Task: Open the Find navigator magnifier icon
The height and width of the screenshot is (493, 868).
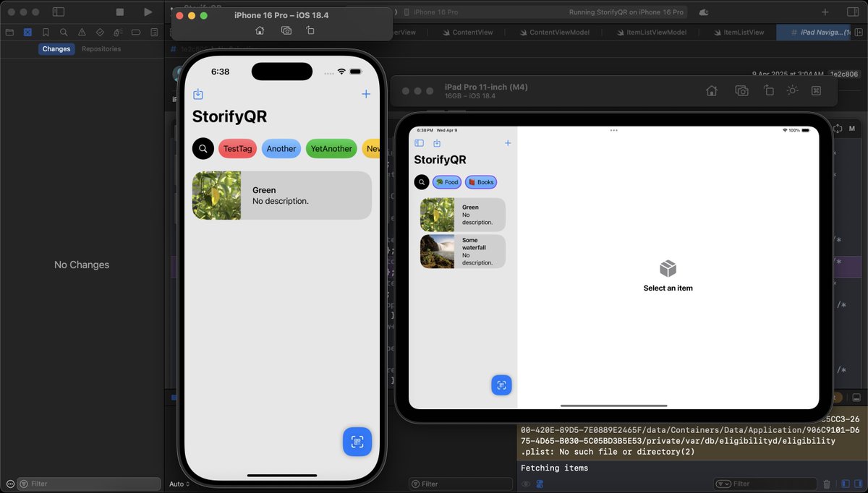Action: pos(64,33)
